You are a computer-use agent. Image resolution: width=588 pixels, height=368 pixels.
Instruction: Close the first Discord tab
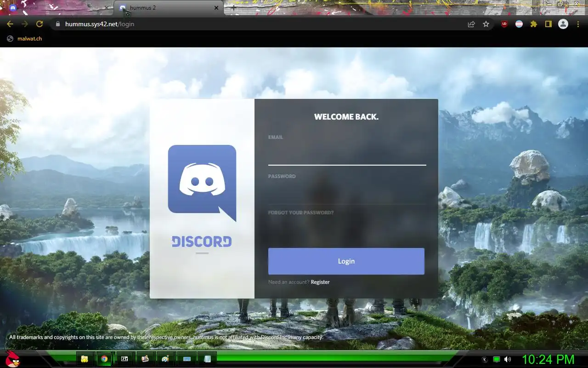tap(107, 8)
